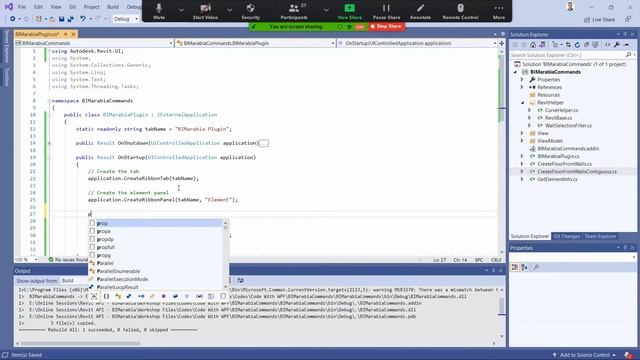Expand the Properties node in Solution Explorer
Viewport: 640px width, 360px height.
(522, 80)
